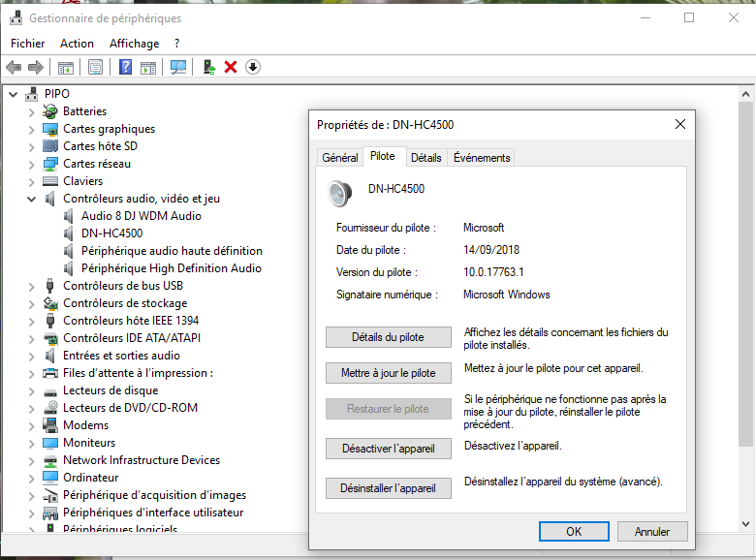Click the Moniteurs category icon
This screenshot has width=756, height=560.
pos(50,443)
